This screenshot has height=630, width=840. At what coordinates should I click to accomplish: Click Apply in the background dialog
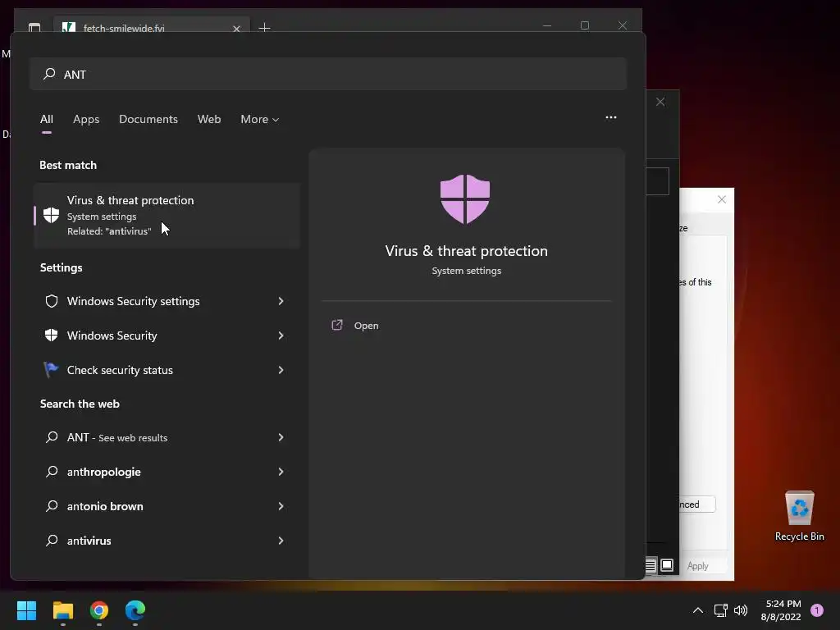tap(697, 566)
